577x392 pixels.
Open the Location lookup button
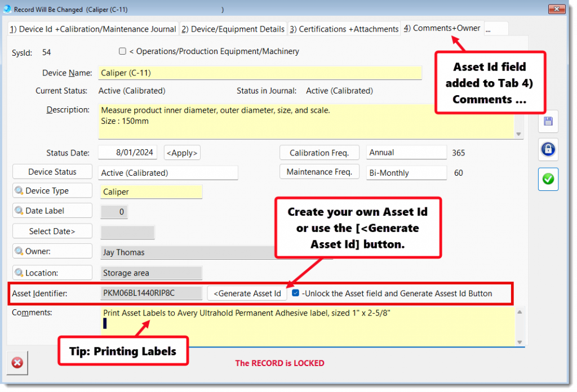[52, 273]
